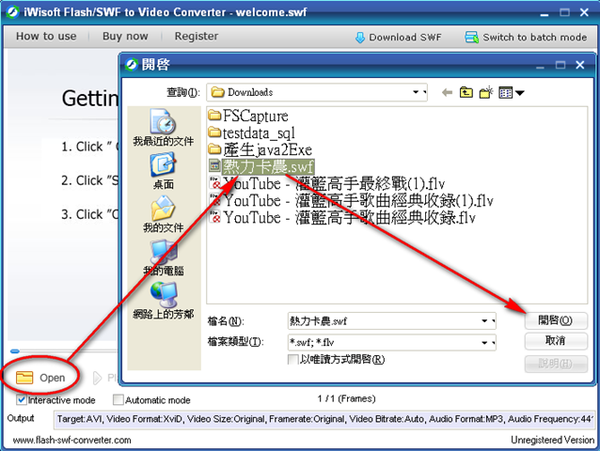
Task: Maximize the 開啟 dialog window
Action: (560, 65)
